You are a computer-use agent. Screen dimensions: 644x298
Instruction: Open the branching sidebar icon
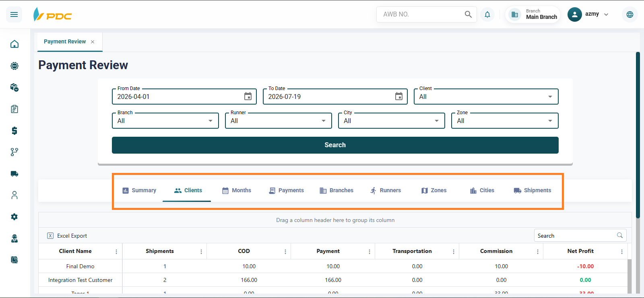tap(14, 152)
